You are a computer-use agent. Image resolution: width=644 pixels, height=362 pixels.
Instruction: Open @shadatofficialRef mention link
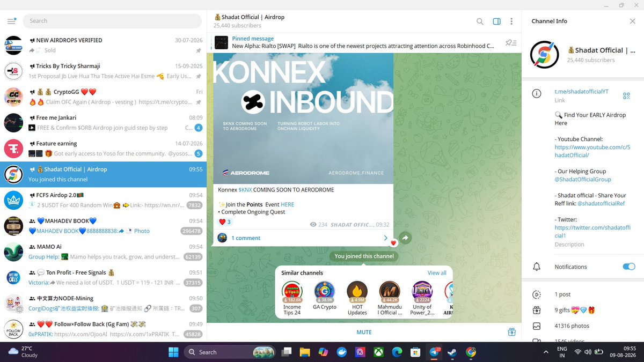tap(601, 203)
